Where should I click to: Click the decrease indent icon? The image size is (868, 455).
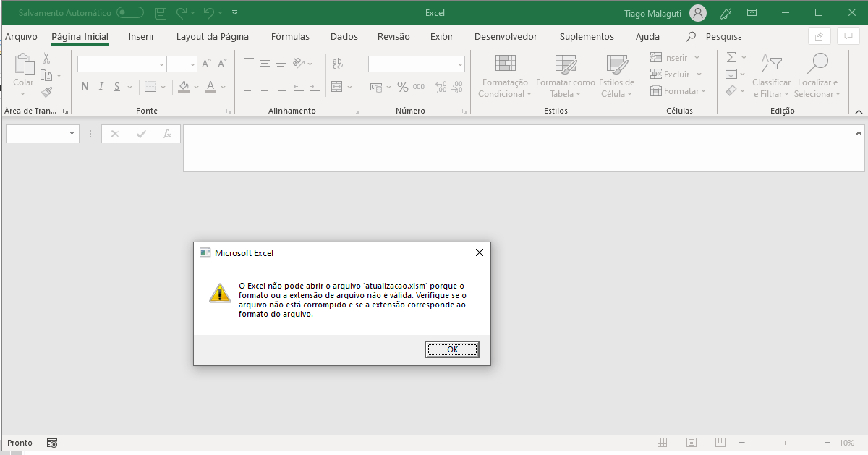click(297, 87)
